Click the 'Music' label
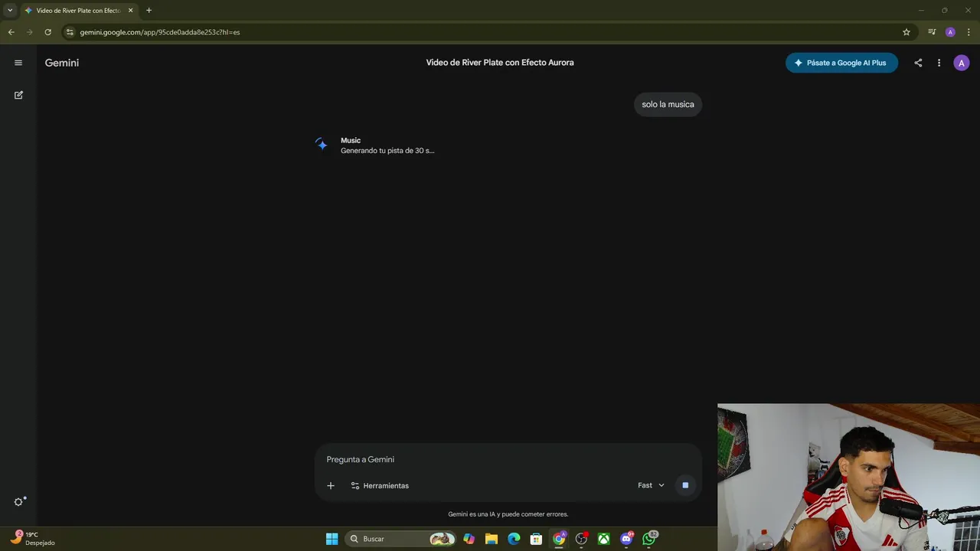The width and height of the screenshot is (980, 551). click(351, 140)
